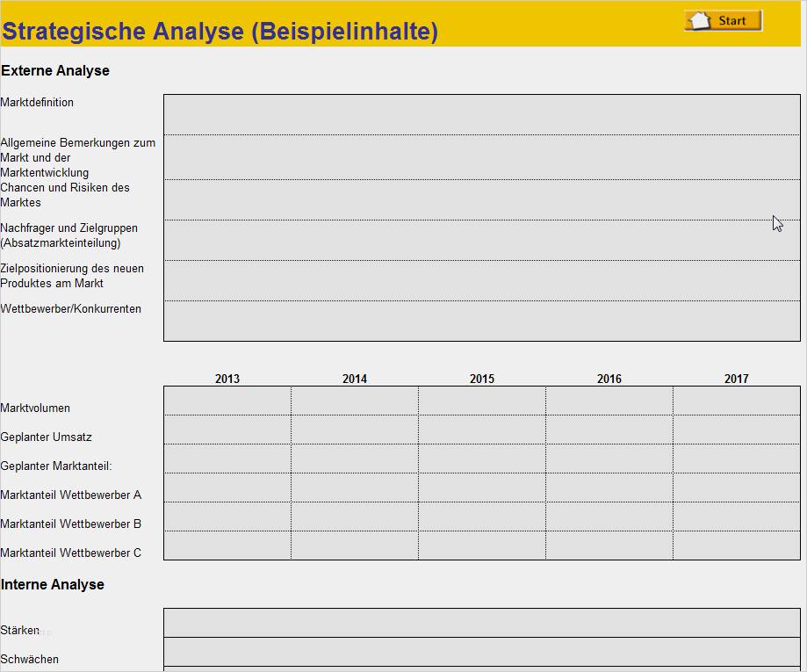
Task: Click the 2013 column header
Action: [227, 379]
